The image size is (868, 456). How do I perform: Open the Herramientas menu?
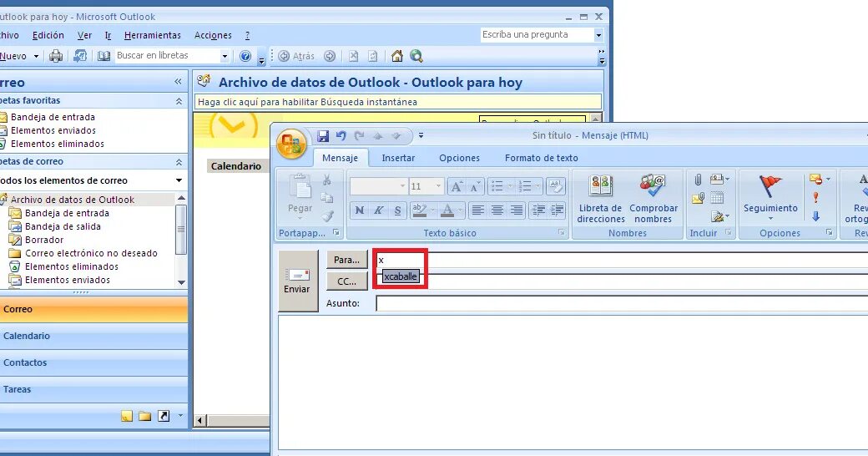point(152,35)
